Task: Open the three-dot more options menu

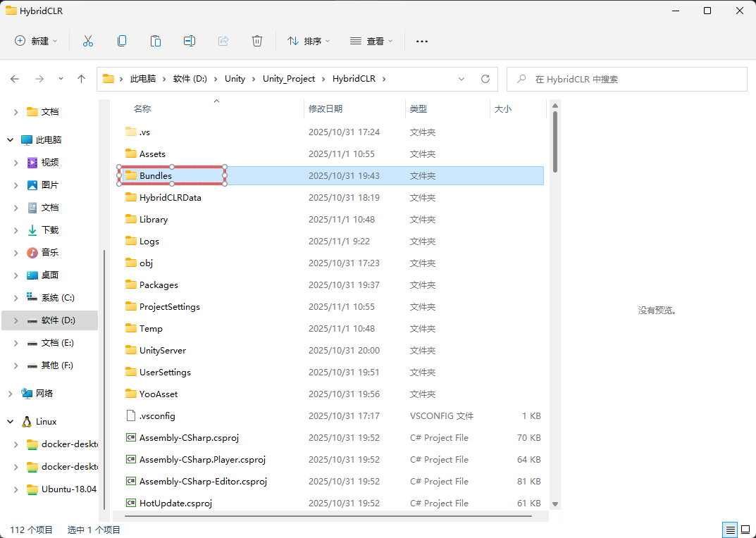Action: point(422,42)
